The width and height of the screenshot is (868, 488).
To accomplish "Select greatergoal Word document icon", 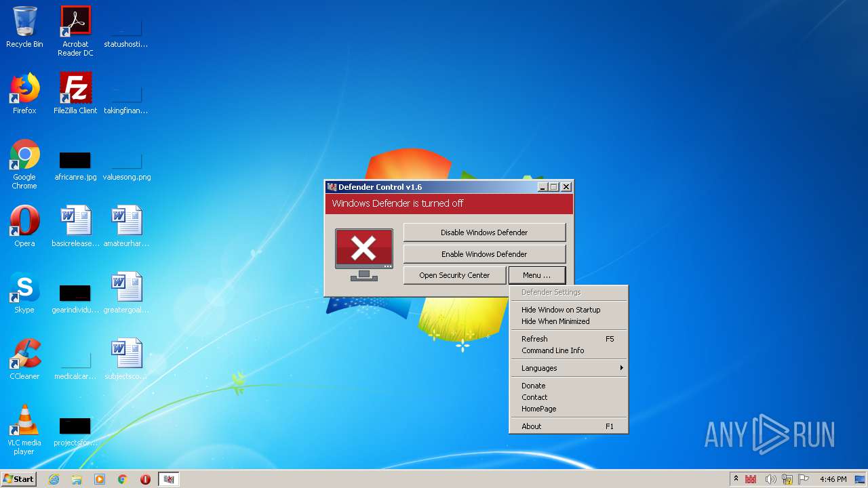I will click(x=126, y=293).
